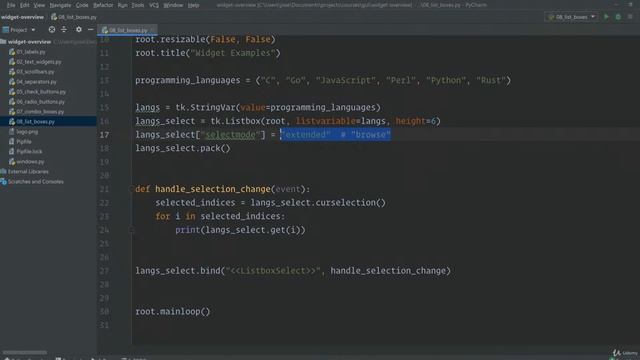The image size is (640, 360).
Task: Expand External Libraries node
Action: click(28, 172)
